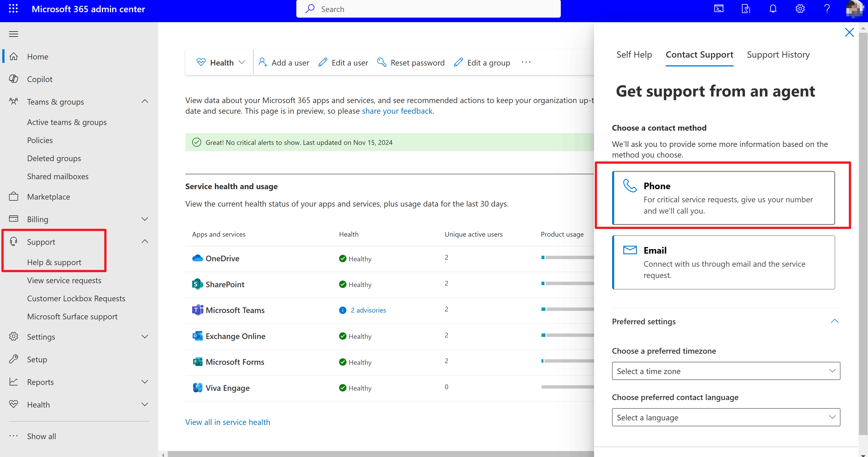
Task: Open the View all in service health link
Action: pyautogui.click(x=228, y=422)
